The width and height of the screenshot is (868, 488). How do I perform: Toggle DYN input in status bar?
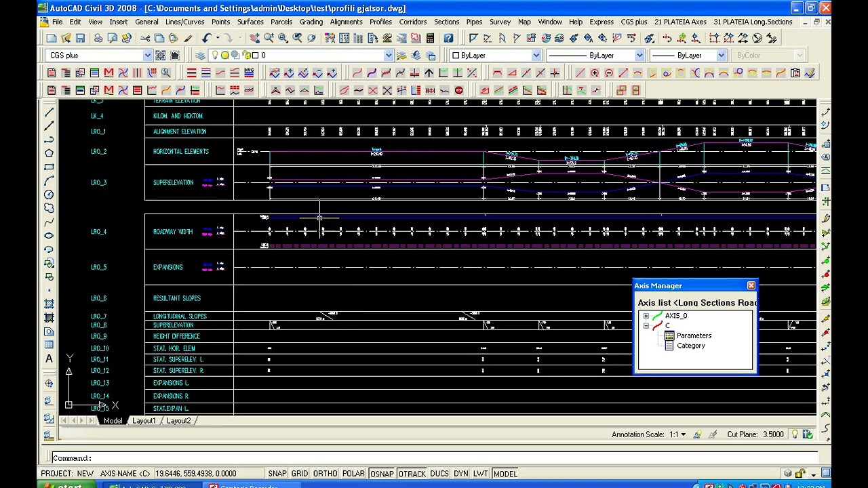tap(460, 474)
